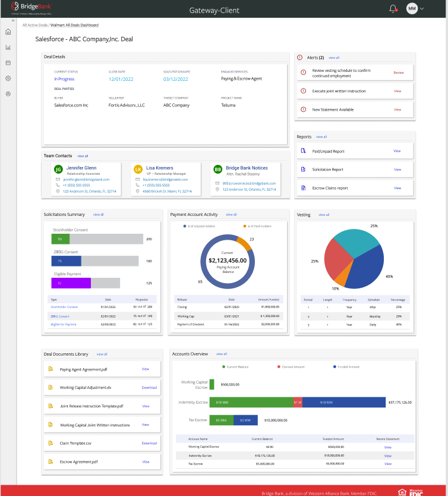The height and width of the screenshot is (496, 448).
Task: Open the notifications bell
Action: (393, 8)
